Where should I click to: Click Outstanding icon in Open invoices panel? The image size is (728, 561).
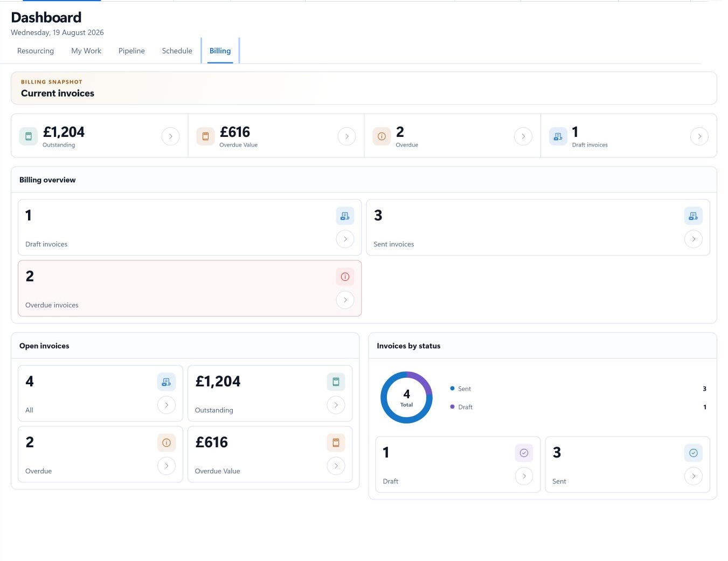coord(336,382)
